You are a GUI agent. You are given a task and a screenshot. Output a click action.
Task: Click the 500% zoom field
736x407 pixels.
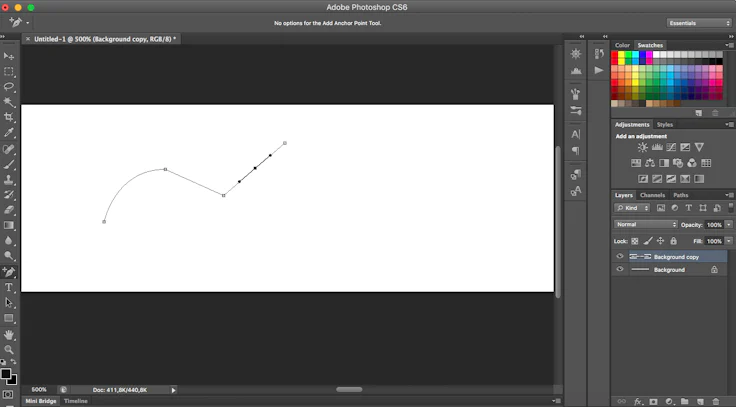[x=39, y=390]
